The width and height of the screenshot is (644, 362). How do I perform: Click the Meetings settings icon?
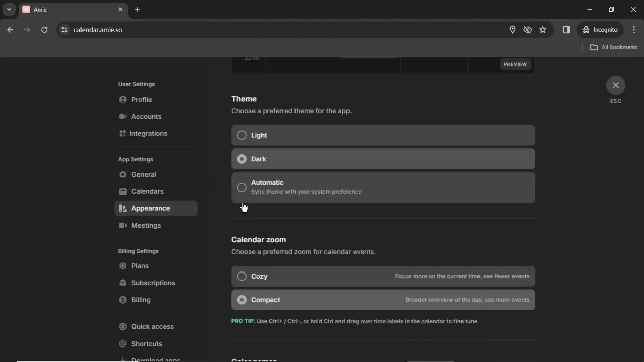[123, 225]
